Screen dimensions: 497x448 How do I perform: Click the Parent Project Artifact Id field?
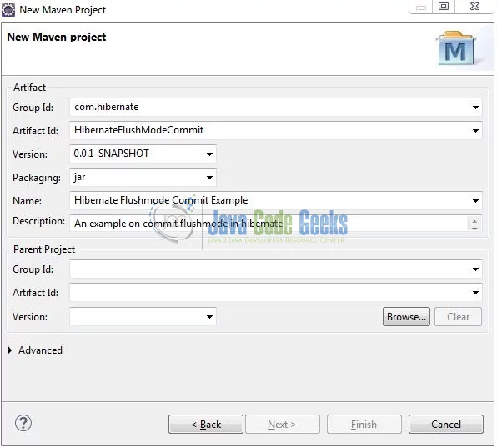[276, 293]
